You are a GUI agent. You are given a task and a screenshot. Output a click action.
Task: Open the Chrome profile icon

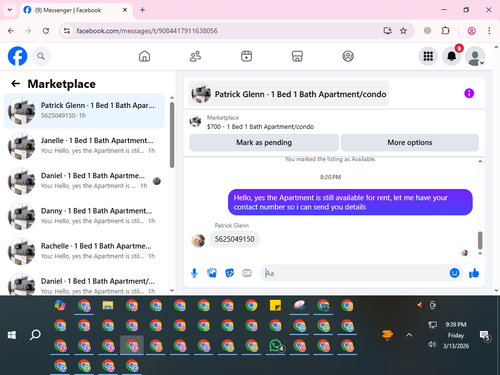(x=471, y=31)
